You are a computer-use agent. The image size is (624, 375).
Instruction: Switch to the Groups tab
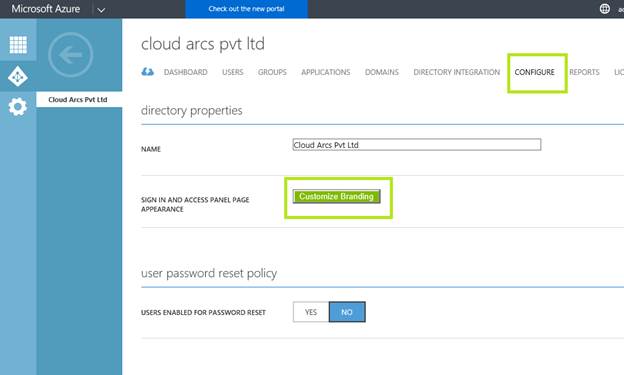pos(272,72)
